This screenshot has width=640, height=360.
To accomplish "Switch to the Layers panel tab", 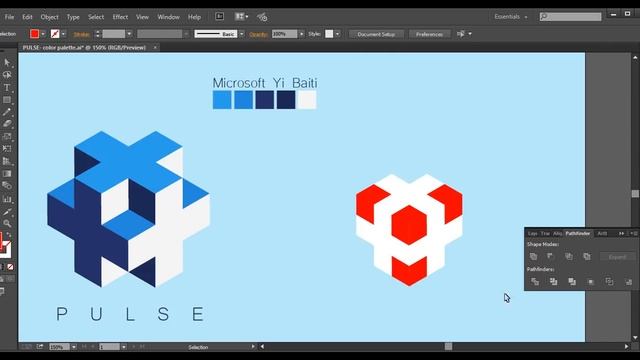I will pyautogui.click(x=532, y=233).
